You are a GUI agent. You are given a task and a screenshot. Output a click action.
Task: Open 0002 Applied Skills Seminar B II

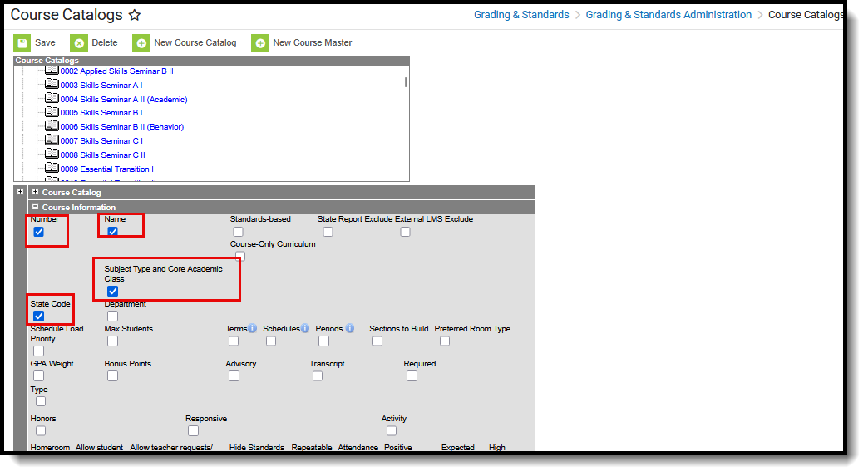coord(116,71)
